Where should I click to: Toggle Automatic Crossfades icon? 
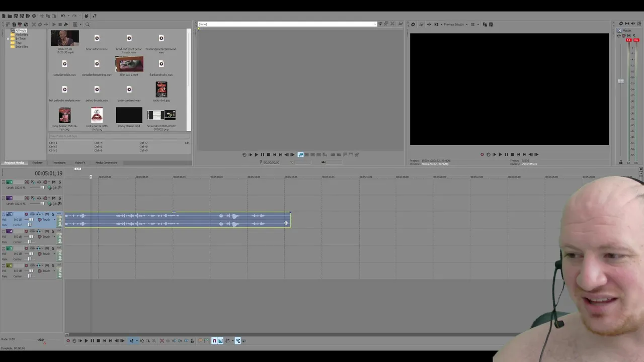(220, 341)
